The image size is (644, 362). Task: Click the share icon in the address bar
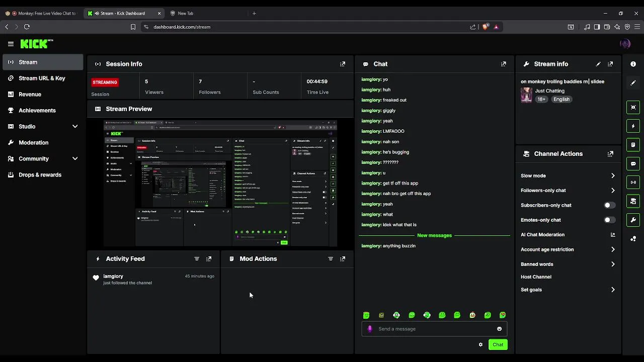[x=473, y=27]
